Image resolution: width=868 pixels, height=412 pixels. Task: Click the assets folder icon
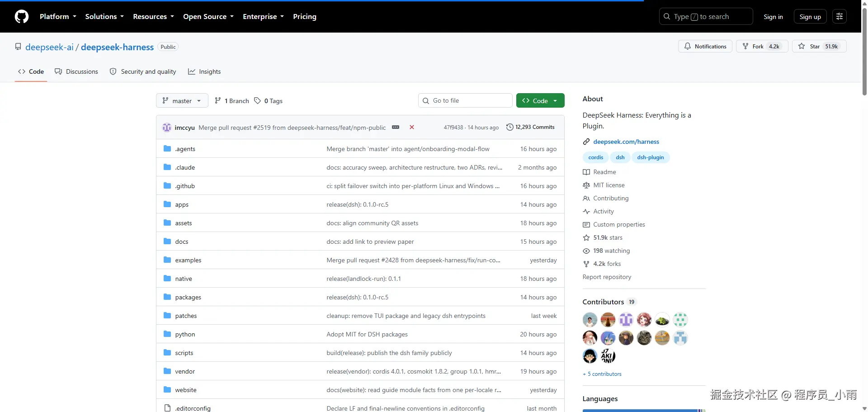167,223
